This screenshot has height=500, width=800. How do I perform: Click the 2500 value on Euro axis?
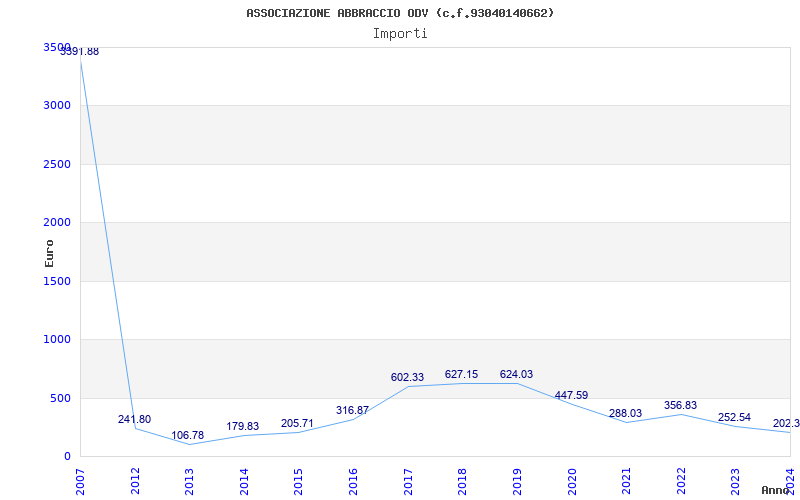57,164
